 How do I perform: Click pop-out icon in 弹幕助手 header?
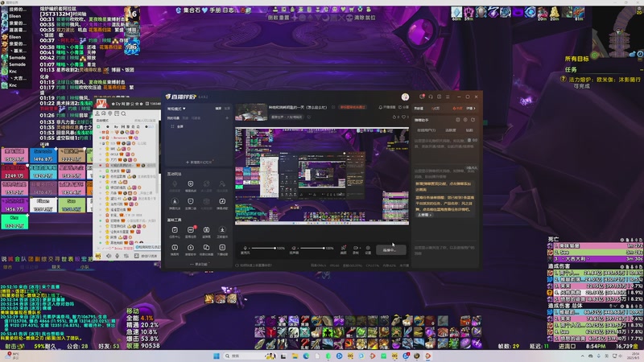458,119
